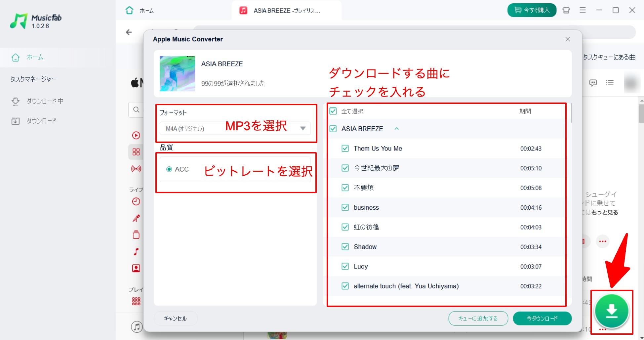
Task: Click the green floating download button
Action: click(x=612, y=311)
